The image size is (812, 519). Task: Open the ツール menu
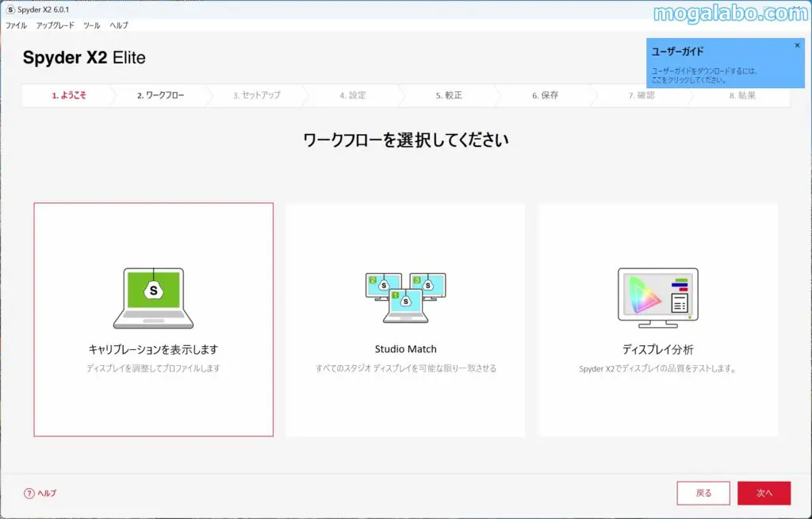point(92,25)
